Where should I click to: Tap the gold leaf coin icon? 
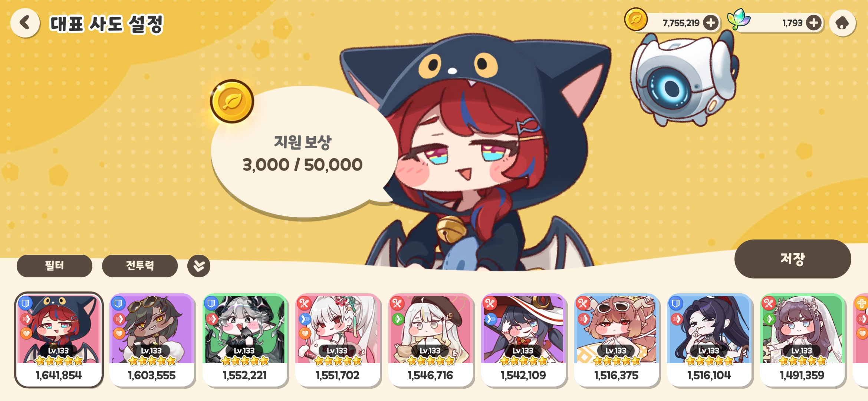636,19
